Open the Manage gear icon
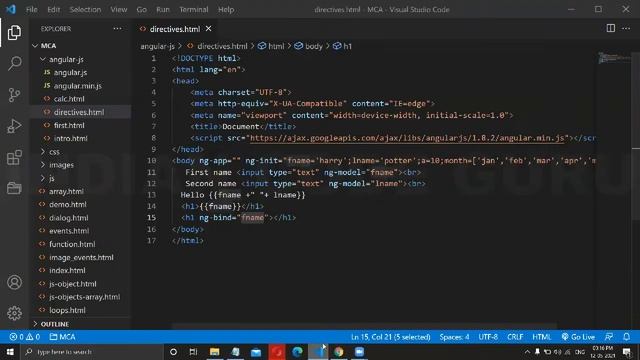Image resolution: width=640 pixels, height=360 pixels. (x=14, y=313)
